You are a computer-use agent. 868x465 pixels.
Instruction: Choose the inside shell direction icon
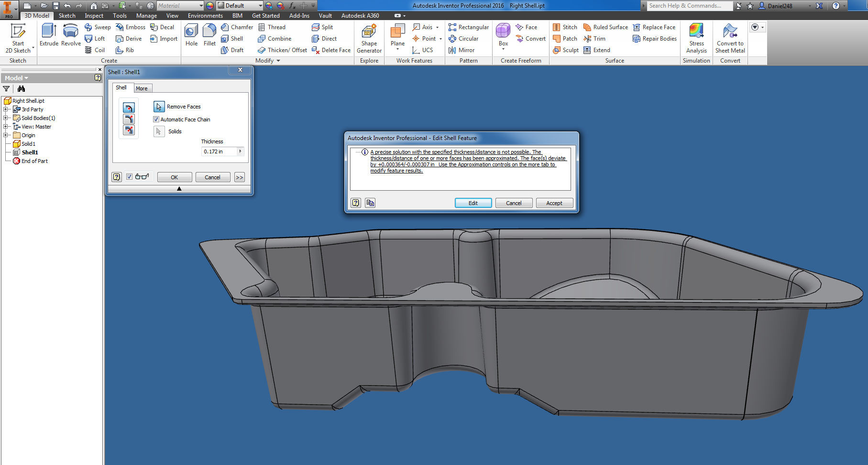coord(129,108)
